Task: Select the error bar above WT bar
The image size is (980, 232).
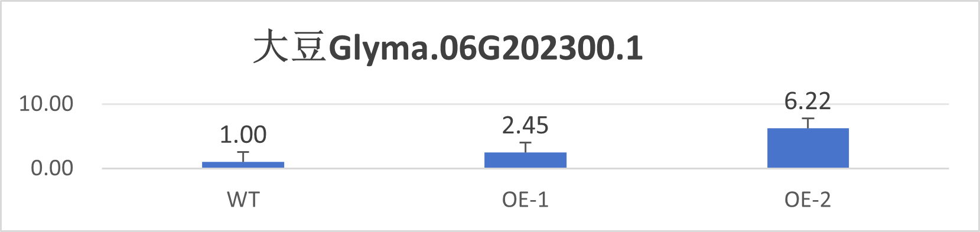Action: click(x=243, y=156)
